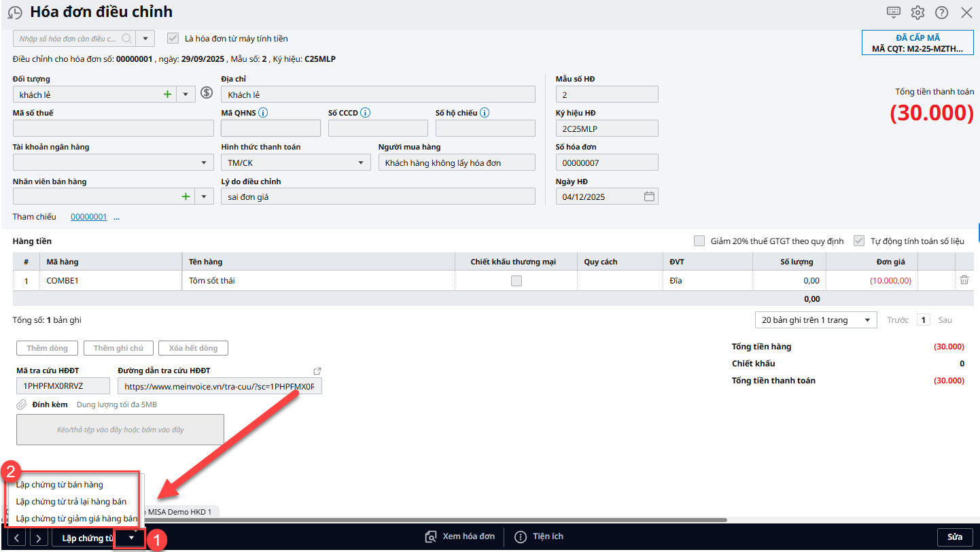Expand the Hình thức thanh toán dropdown

360,162
